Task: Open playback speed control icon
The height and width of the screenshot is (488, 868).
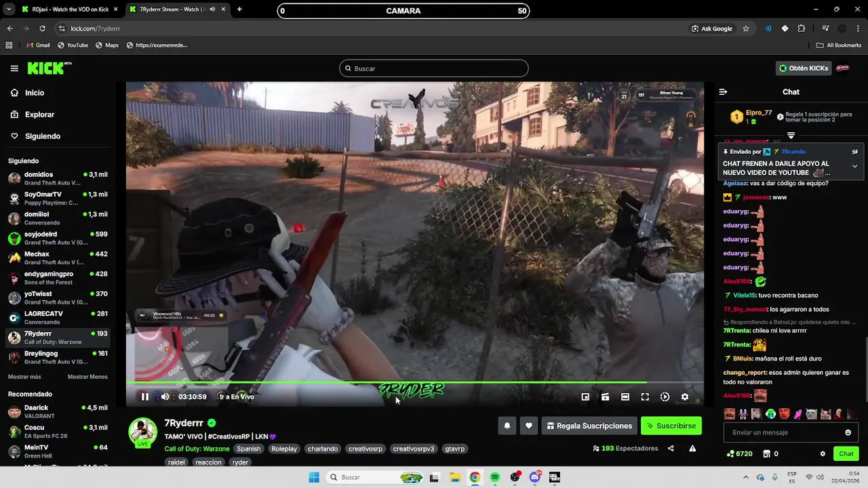Action: tap(665, 396)
